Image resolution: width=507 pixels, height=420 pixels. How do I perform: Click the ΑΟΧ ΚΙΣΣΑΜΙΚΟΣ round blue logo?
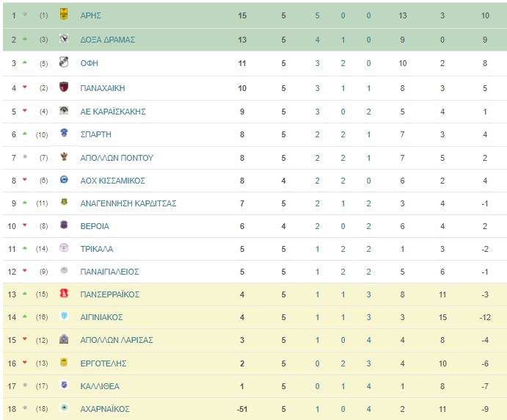click(x=64, y=179)
